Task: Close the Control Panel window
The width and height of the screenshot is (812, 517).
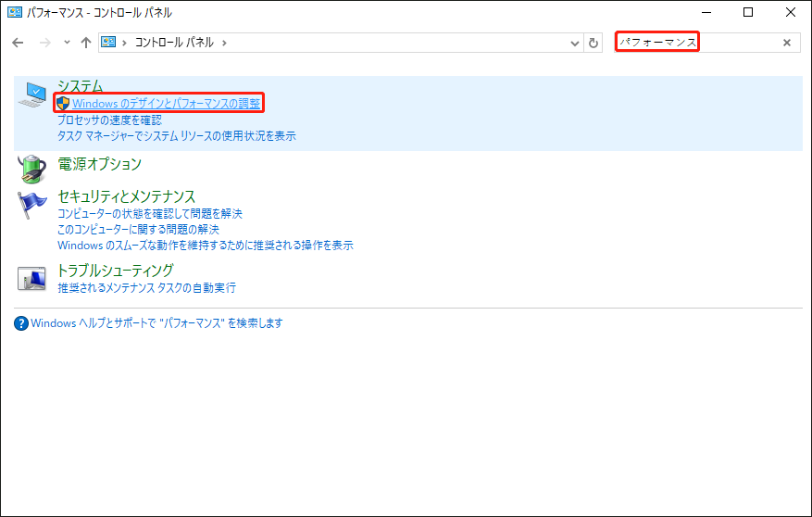Action: (791, 12)
